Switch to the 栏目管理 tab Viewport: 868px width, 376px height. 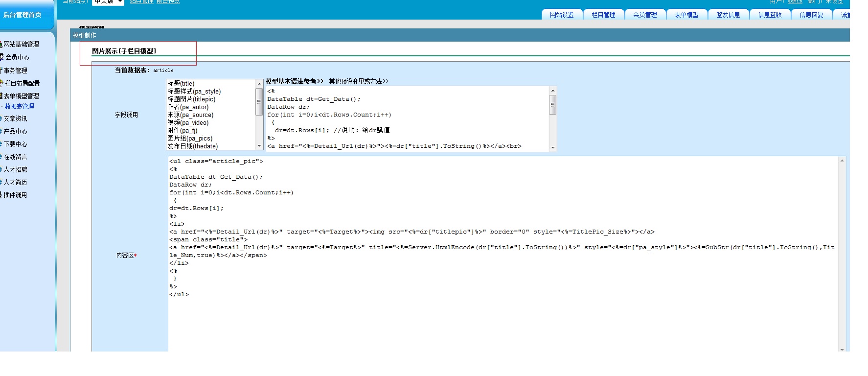[x=603, y=15]
